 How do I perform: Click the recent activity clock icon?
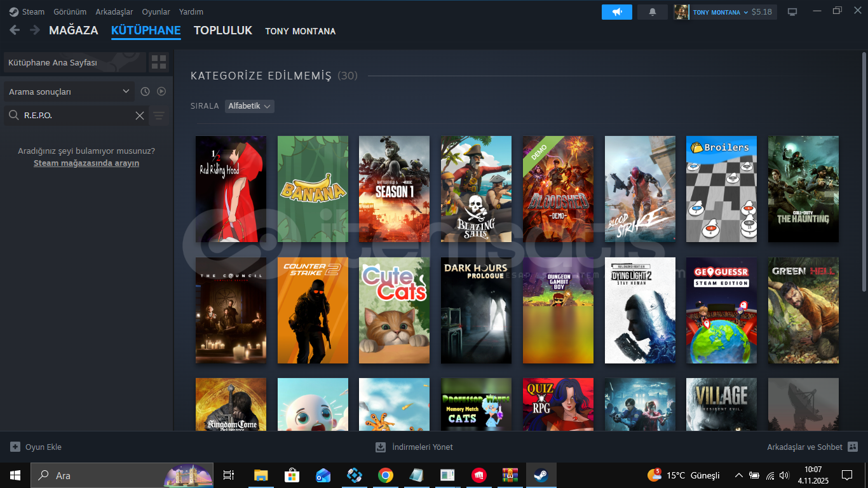145,91
